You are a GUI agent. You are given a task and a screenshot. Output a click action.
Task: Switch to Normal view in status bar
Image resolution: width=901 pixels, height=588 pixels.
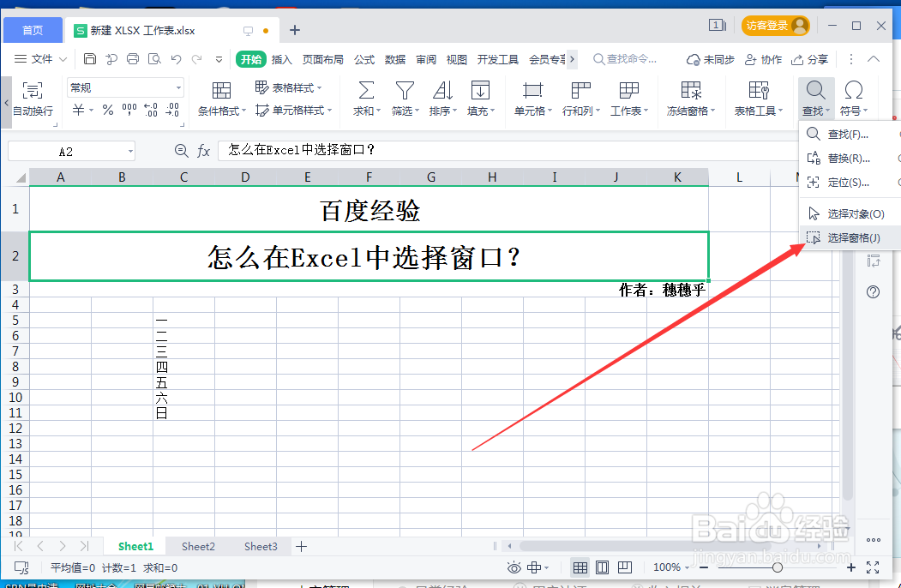tap(580, 568)
